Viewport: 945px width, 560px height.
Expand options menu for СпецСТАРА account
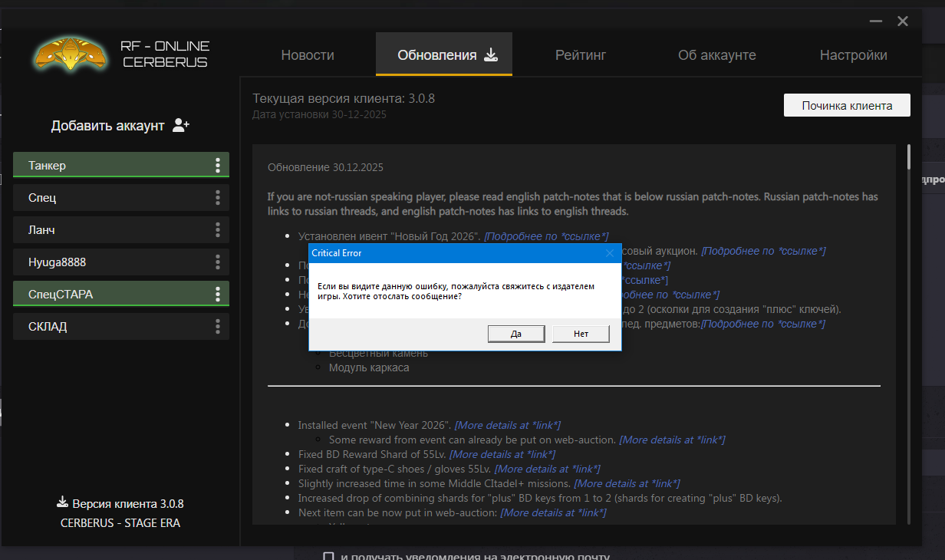pyautogui.click(x=218, y=295)
